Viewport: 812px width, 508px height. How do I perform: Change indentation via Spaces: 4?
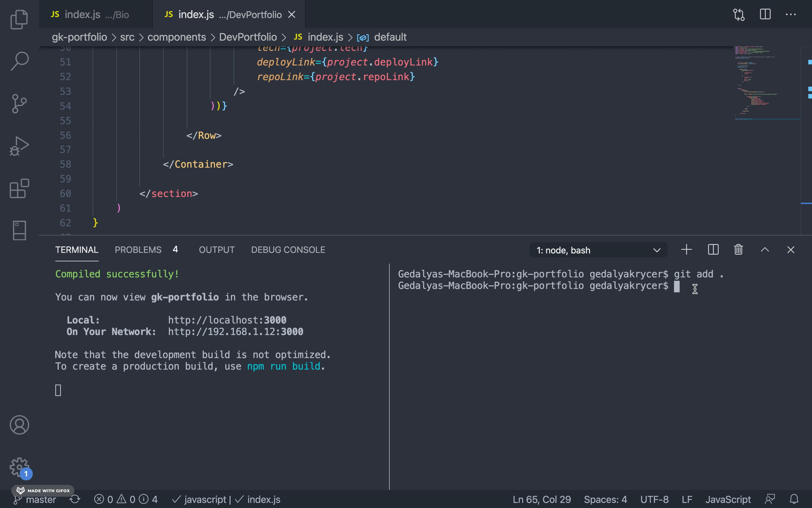coord(605,499)
